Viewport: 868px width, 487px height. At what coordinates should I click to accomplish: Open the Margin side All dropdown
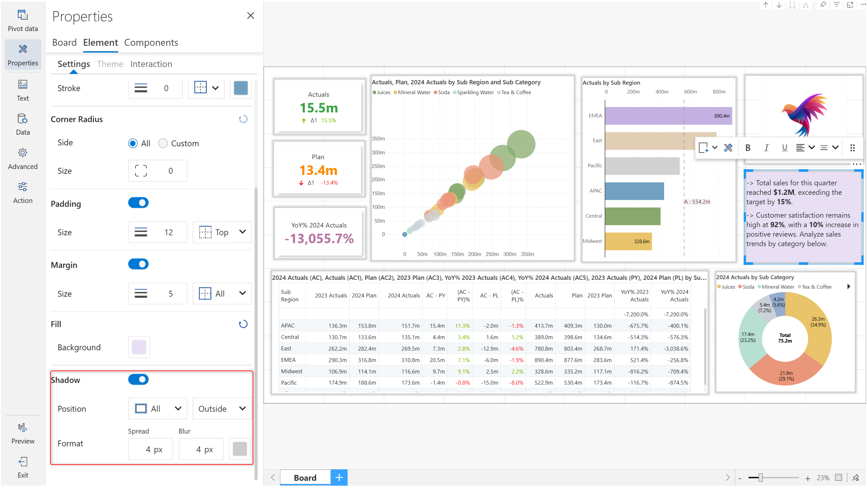222,293
